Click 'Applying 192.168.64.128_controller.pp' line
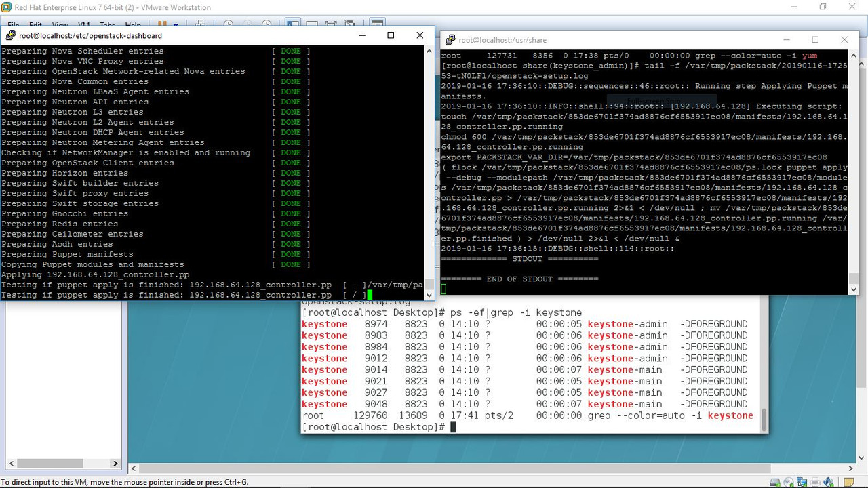The height and width of the screenshot is (488, 868). (96, 274)
